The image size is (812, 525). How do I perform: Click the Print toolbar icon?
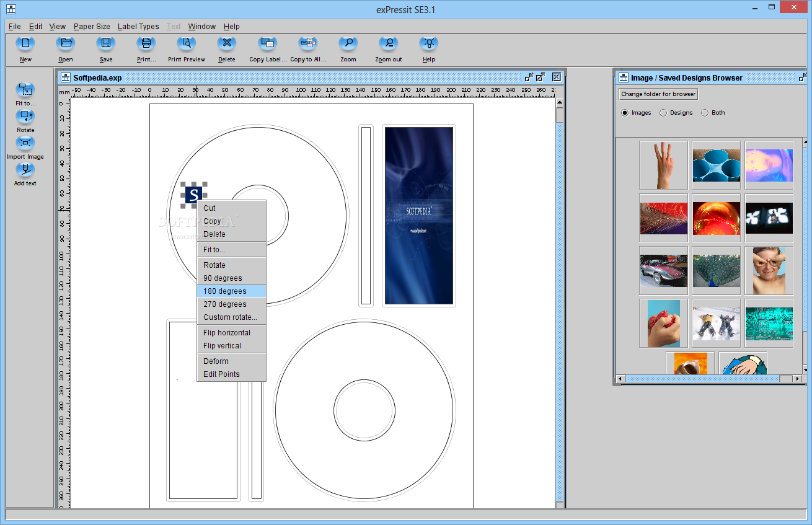coord(146,44)
